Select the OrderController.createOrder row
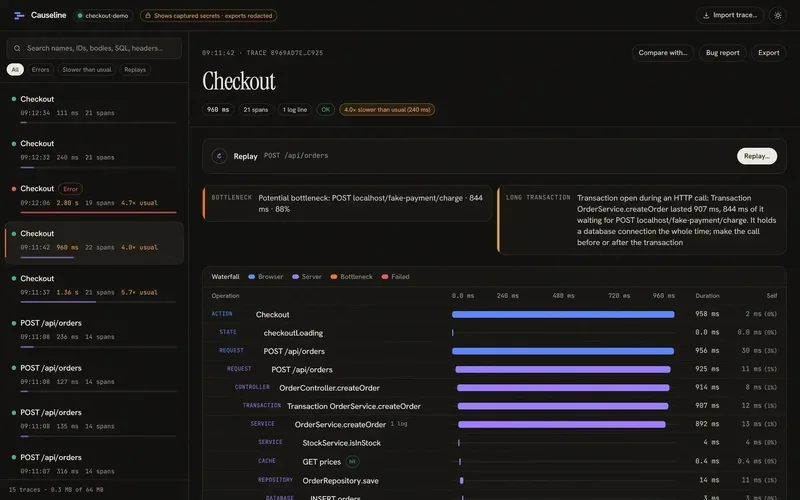The width and height of the screenshot is (800, 500). pyautogui.click(x=494, y=388)
